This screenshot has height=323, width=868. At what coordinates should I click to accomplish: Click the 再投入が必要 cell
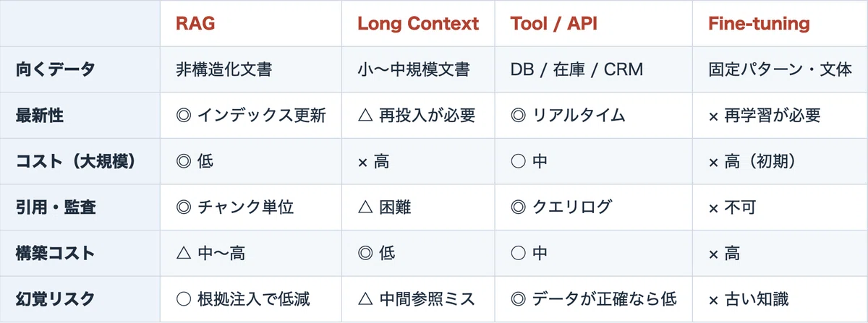click(417, 116)
